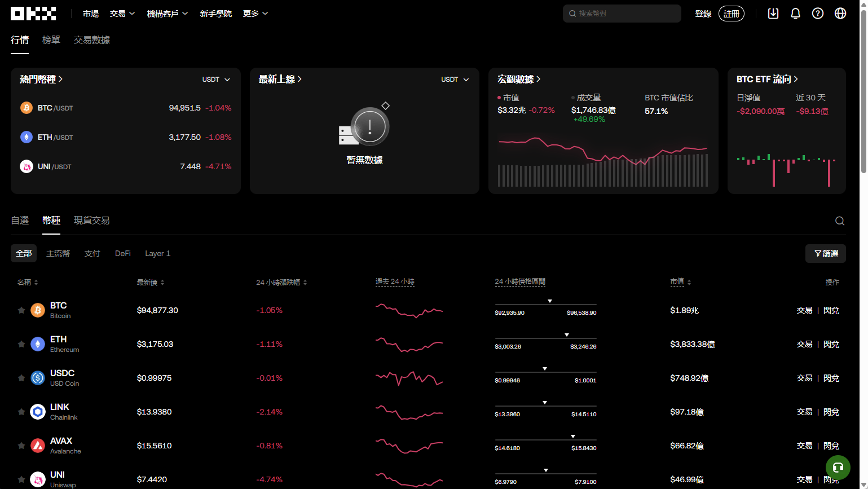Image resolution: width=868 pixels, height=489 pixels.
Task: Open the app download icon
Action: point(773,14)
